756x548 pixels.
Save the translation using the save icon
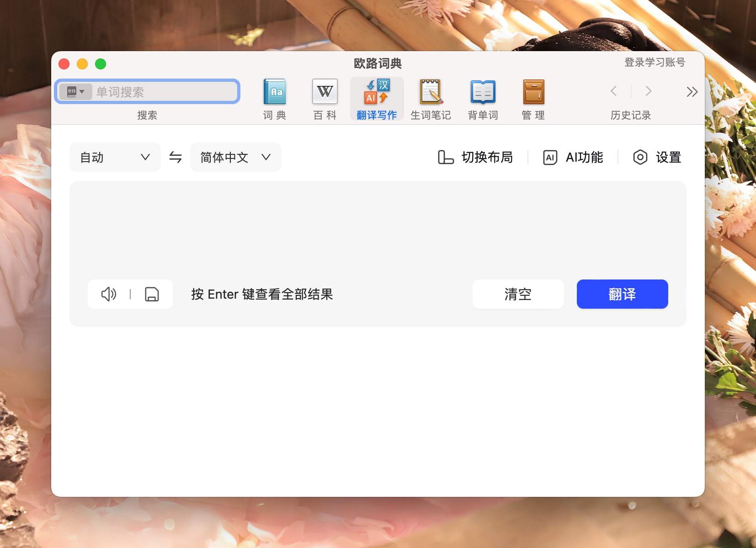(152, 294)
